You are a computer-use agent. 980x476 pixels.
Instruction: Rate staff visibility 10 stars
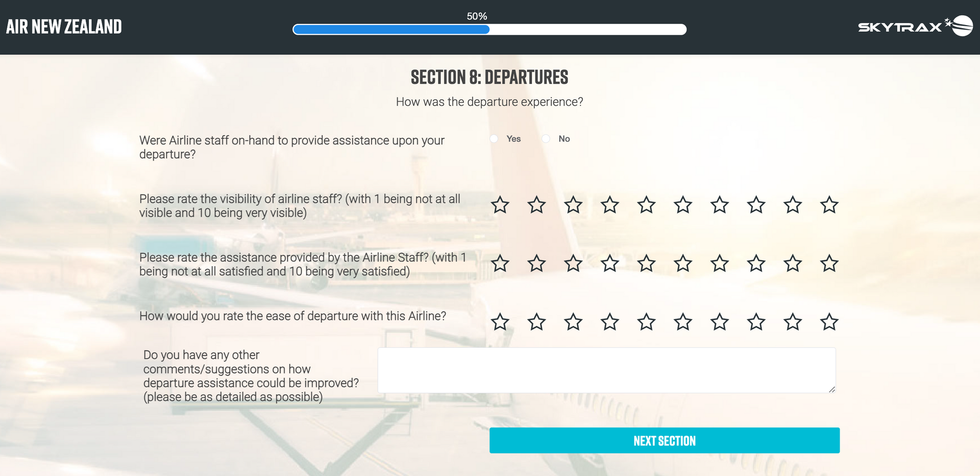click(829, 205)
